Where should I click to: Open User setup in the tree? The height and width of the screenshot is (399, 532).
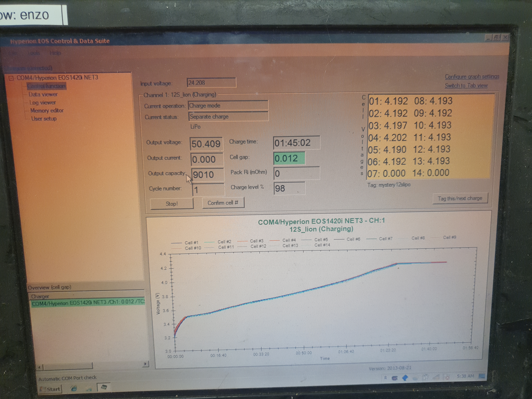[44, 119]
